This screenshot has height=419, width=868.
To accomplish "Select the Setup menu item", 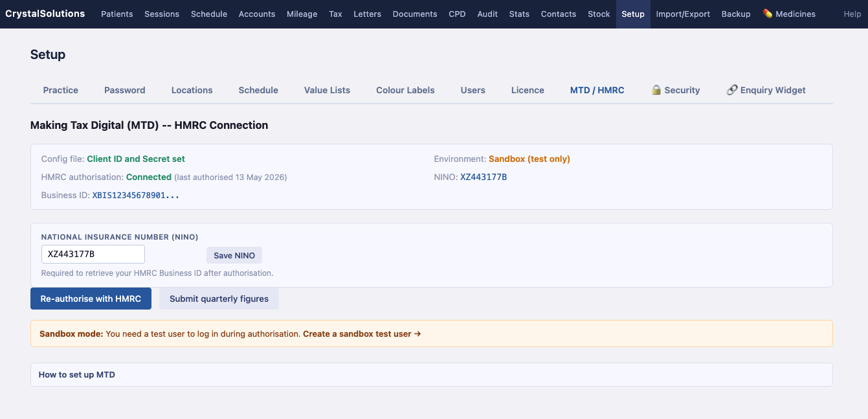I will (633, 14).
